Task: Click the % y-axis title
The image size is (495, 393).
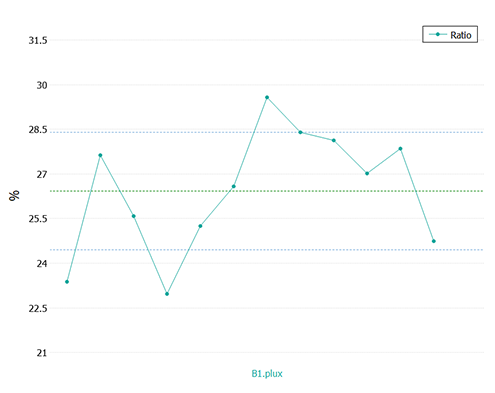Action: (14, 196)
